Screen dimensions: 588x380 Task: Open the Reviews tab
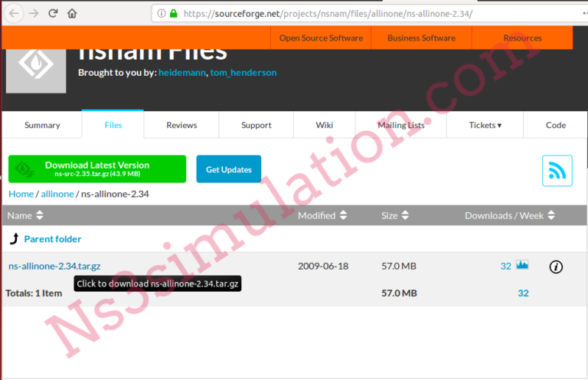[181, 125]
